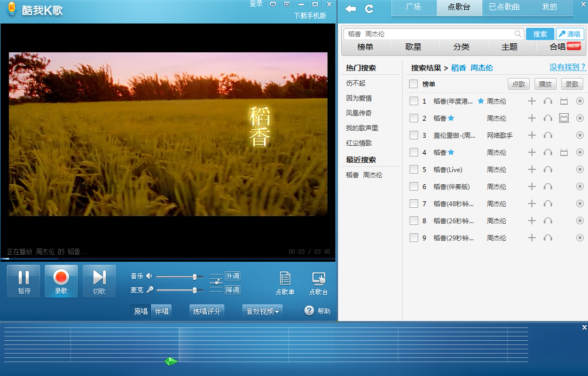Screen dimensions: 588x376
Task: Click the record circle for 稻香(29秒铃... row
Action: (580, 238)
